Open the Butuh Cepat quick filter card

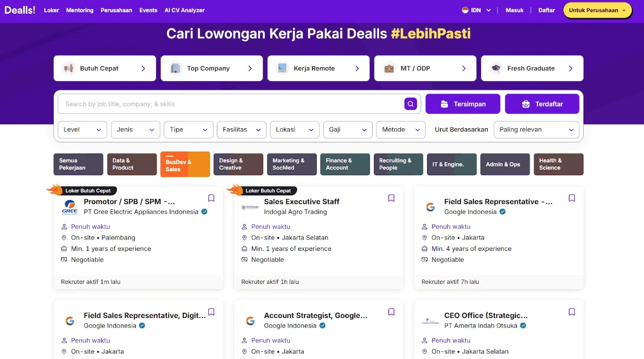[x=105, y=68]
